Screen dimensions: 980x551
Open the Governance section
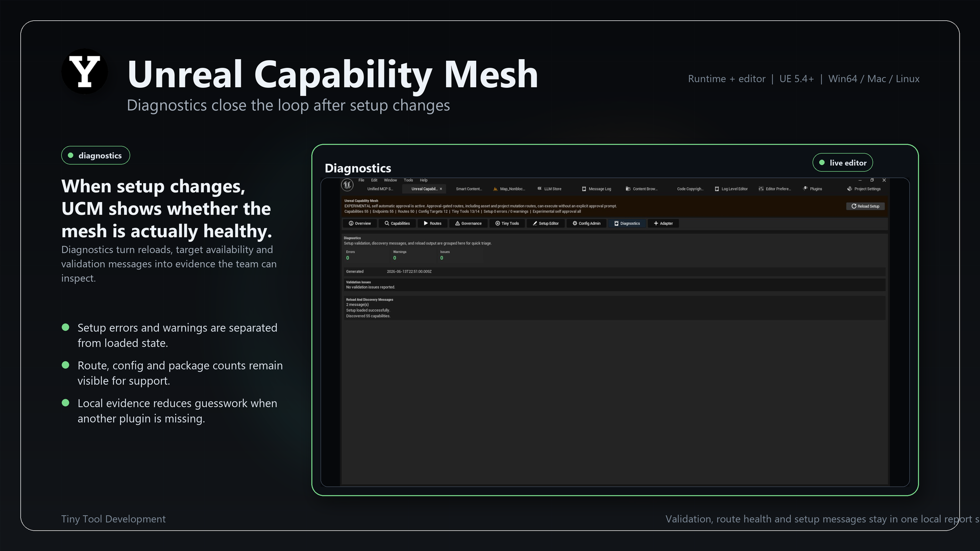[x=469, y=223]
